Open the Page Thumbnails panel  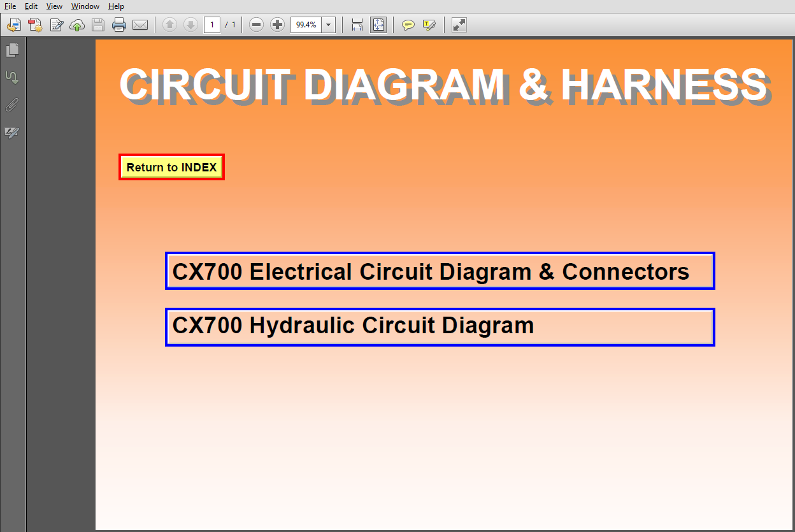pyautogui.click(x=12, y=50)
